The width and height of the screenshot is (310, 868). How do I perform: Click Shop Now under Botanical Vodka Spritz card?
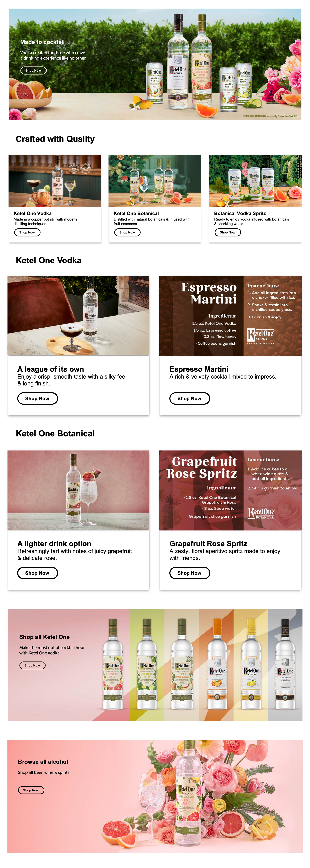[x=228, y=232]
